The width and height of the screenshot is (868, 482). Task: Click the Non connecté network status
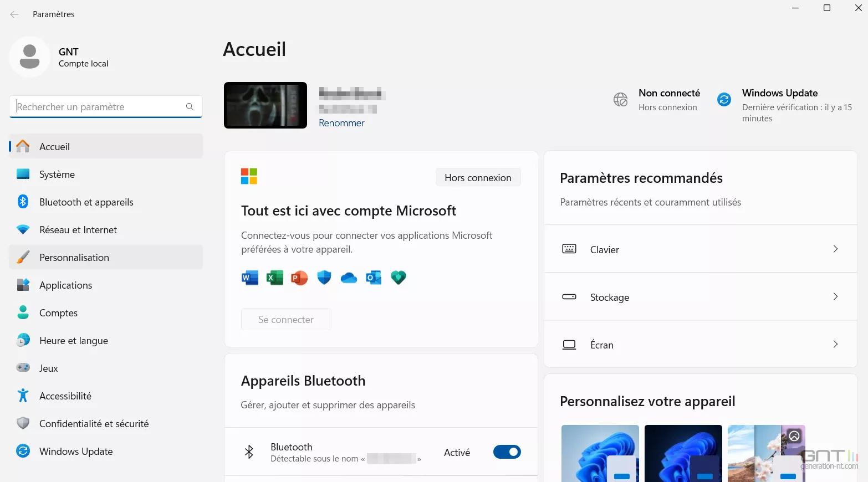pyautogui.click(x=657, y=100)
